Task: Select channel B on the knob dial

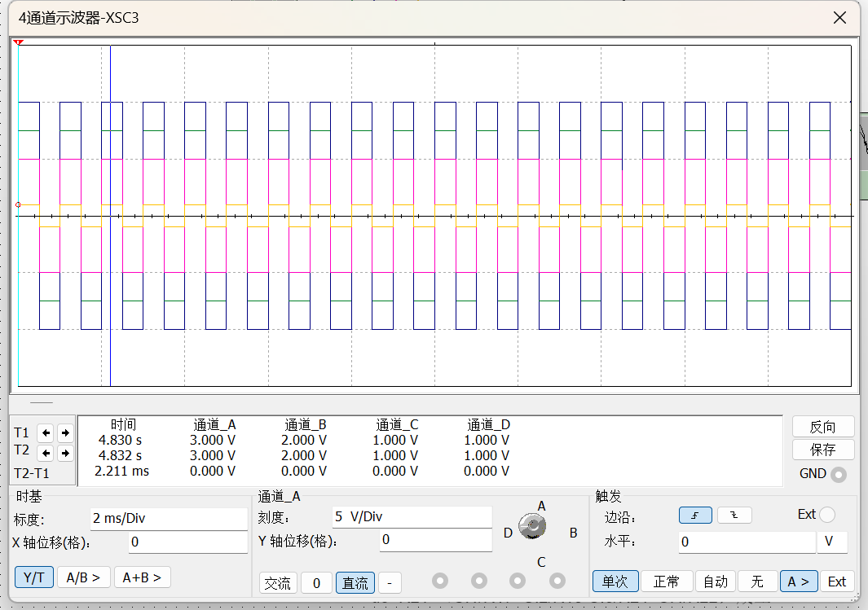Action: 574,533
